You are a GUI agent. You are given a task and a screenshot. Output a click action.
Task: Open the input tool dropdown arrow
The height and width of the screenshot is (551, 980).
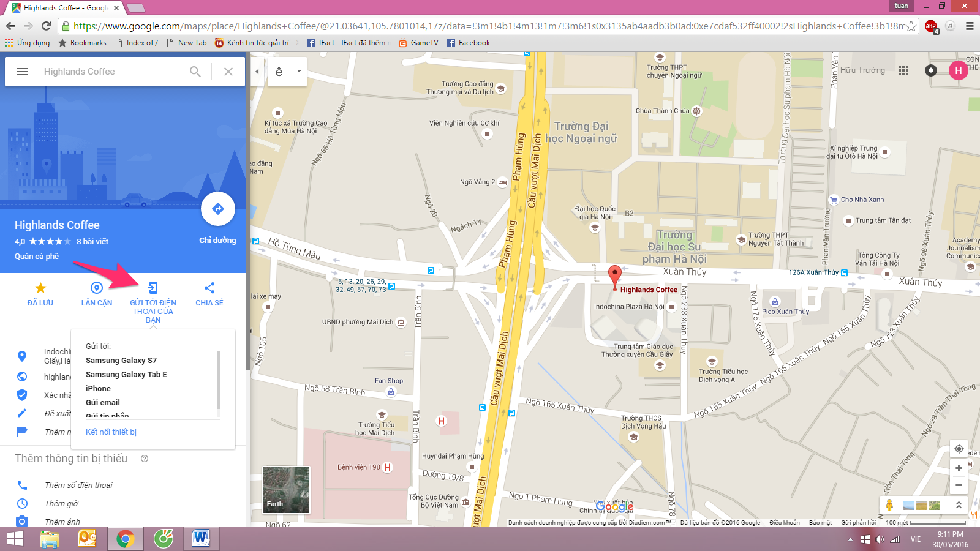(x=299, y=71)
